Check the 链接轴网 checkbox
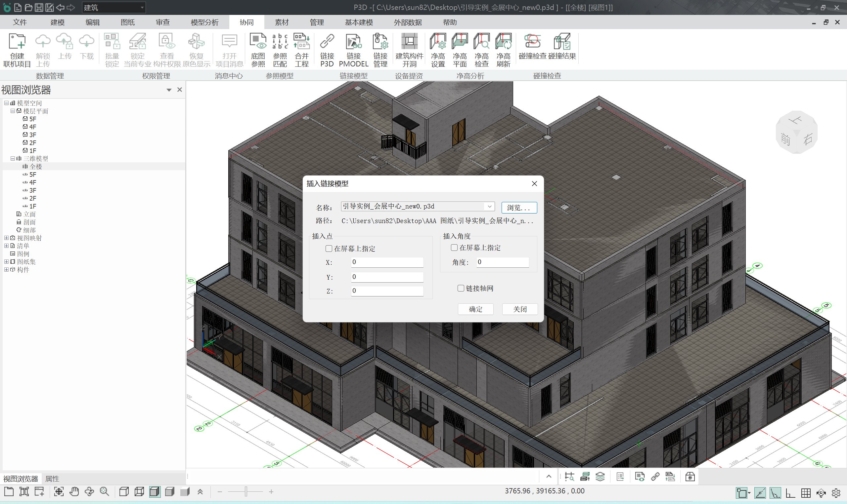Viewport: 847px width, 504px height. [461, 288]
